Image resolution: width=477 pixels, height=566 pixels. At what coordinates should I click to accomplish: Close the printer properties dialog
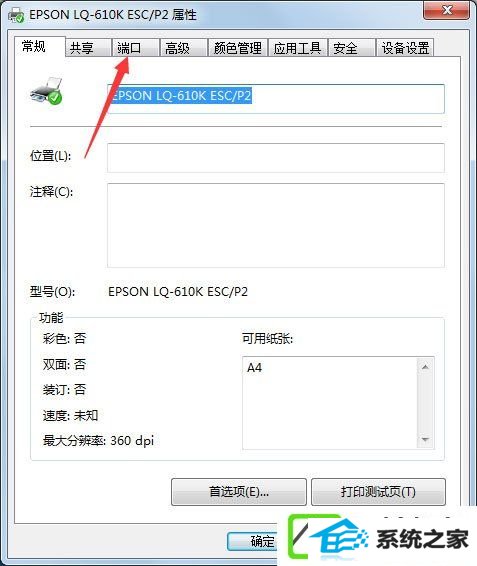click(x=447, y=10)
